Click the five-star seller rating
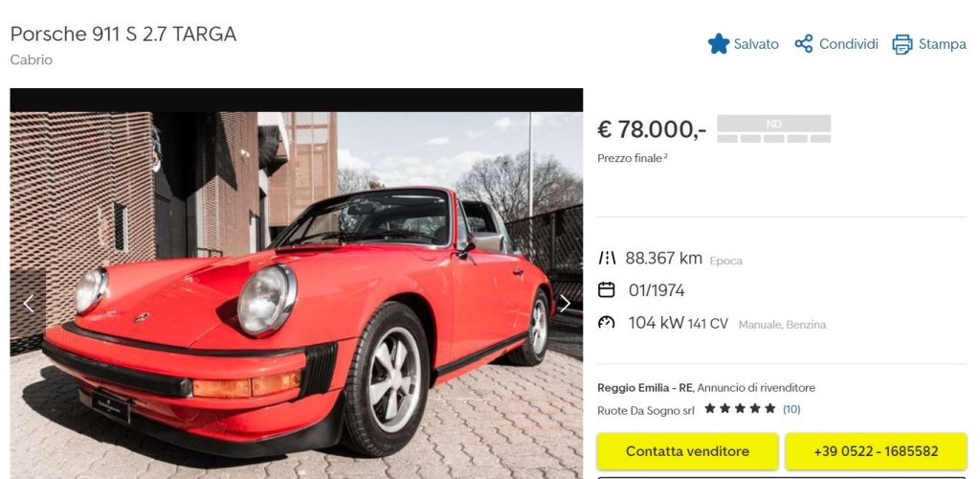The width and height of the screenshot is (980, 479). [x=740, y=408]
